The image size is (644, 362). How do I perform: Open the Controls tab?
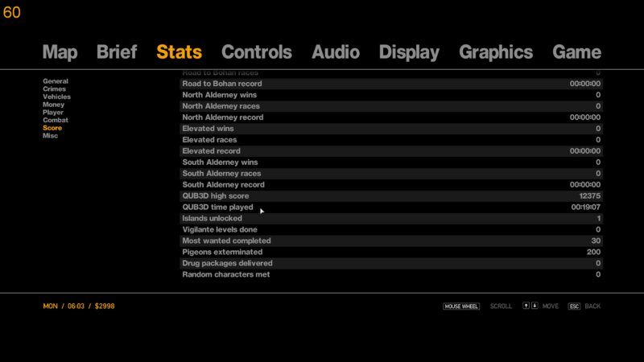[257, 52]
